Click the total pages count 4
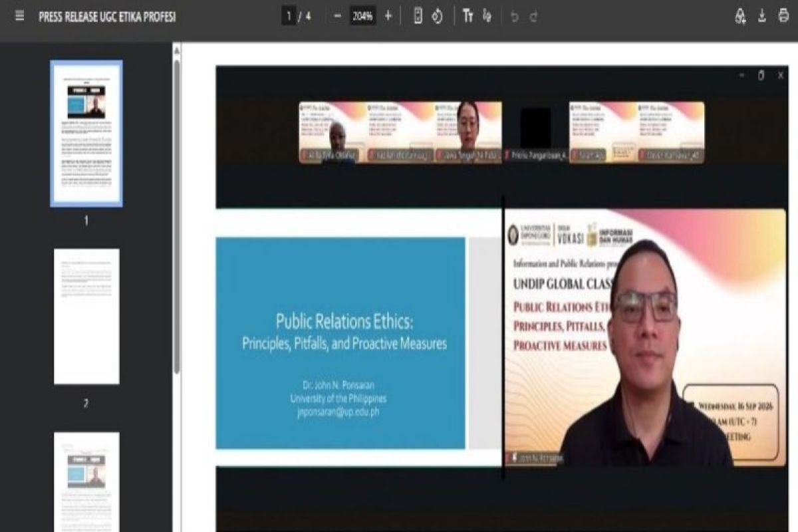 click(309, 17)
